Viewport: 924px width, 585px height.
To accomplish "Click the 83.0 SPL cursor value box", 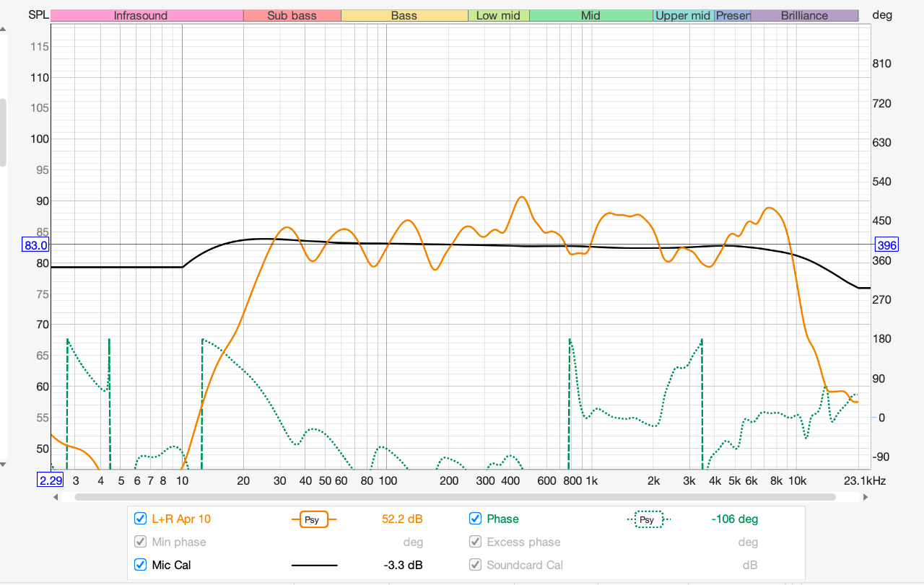I will point(35,245).
